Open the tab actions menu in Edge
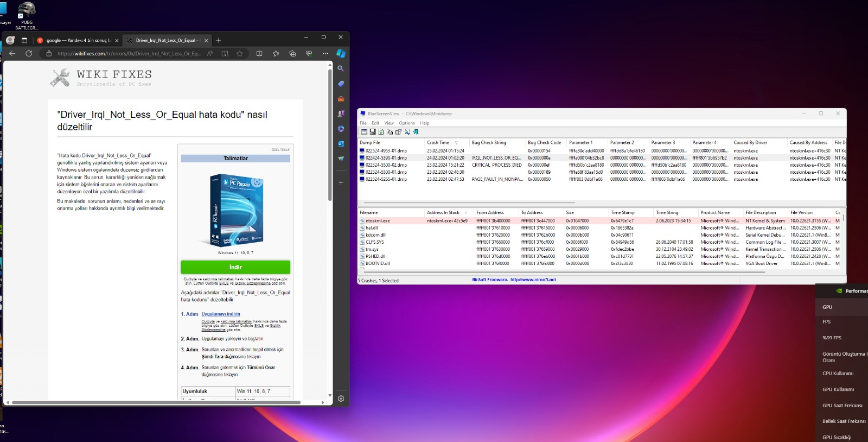 24,40
